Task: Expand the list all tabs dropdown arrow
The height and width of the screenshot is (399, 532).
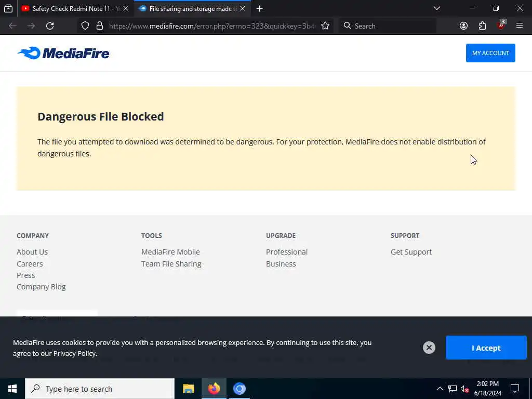Action: (436, 8)
